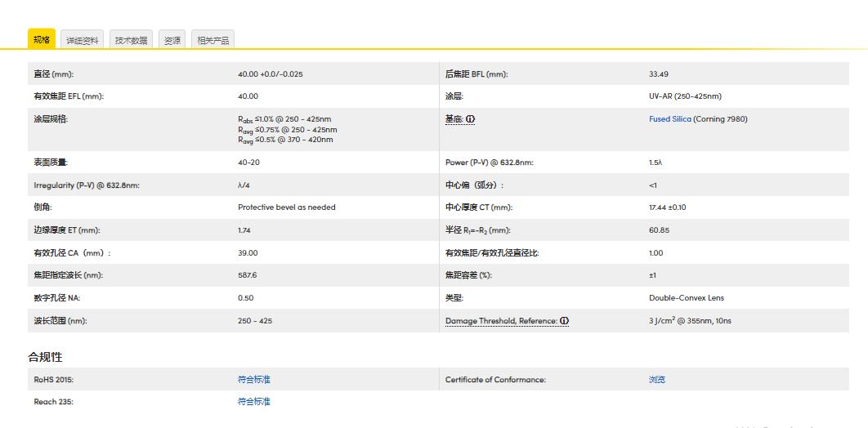Click the Protective bevel as needed text
The image size is (868, 428).
click(x=286, y=207)
